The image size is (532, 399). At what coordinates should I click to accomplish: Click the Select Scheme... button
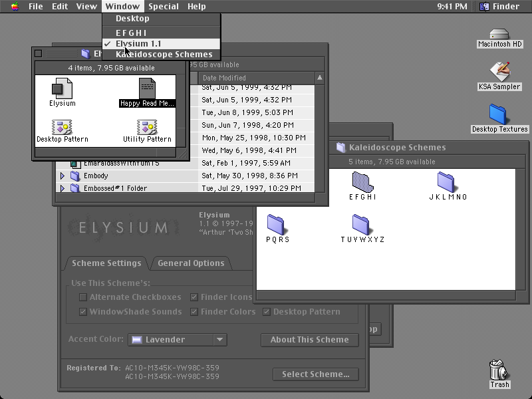316,374
